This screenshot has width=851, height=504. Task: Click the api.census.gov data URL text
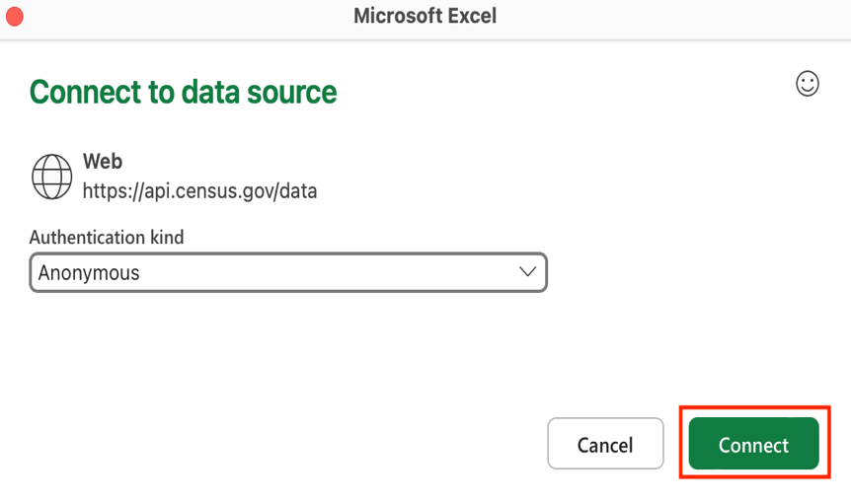199,190
